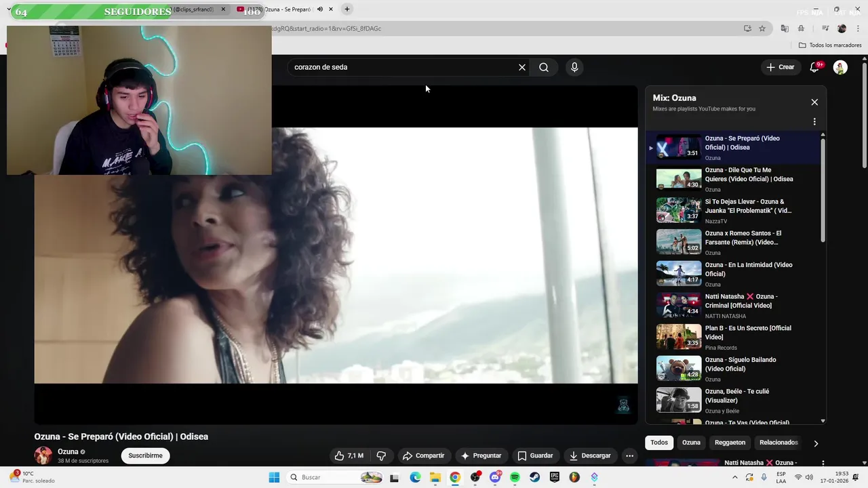Click the playlist panel scrollbar
This screenshot has width=868, height=488.
click(x=823, y=190)
